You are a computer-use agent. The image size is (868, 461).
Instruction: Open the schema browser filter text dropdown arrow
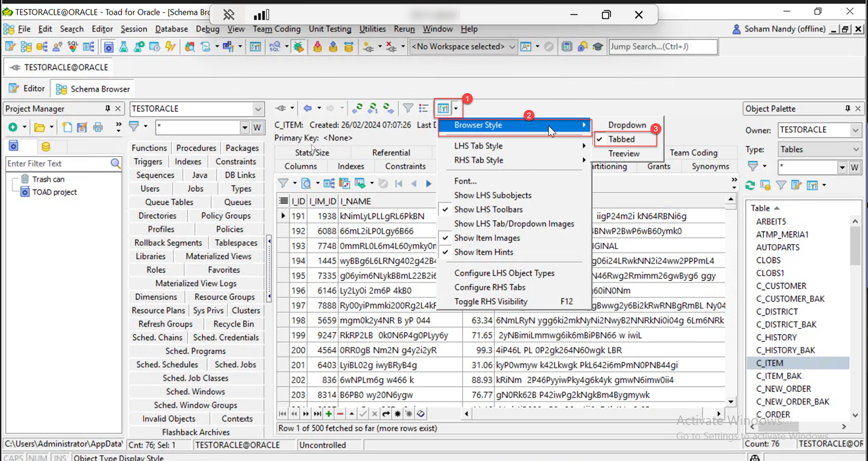pos(244,128)
